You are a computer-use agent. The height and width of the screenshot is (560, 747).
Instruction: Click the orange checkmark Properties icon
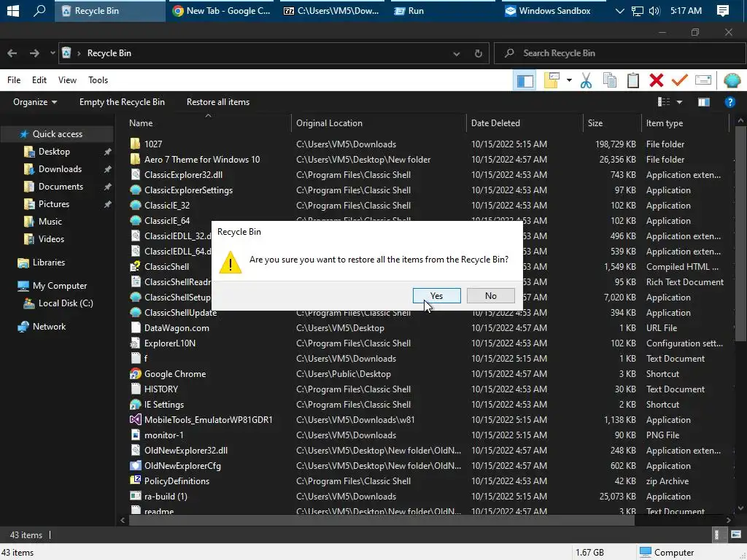[x=680, y=80]
